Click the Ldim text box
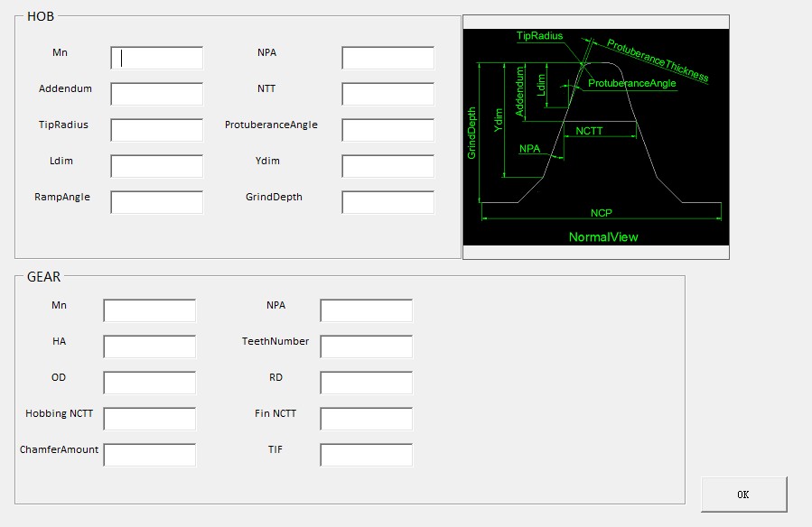This screenshot has height=527, width=812. click(156, 167)
